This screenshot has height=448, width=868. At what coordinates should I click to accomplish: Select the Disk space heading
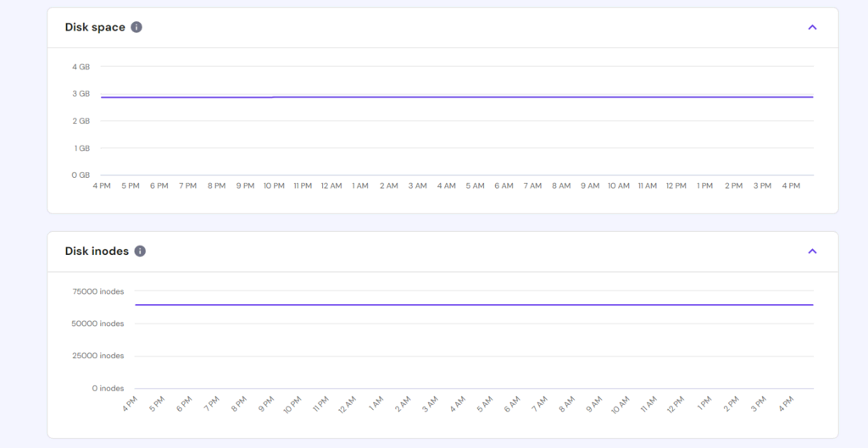click(x=95, y=27)
